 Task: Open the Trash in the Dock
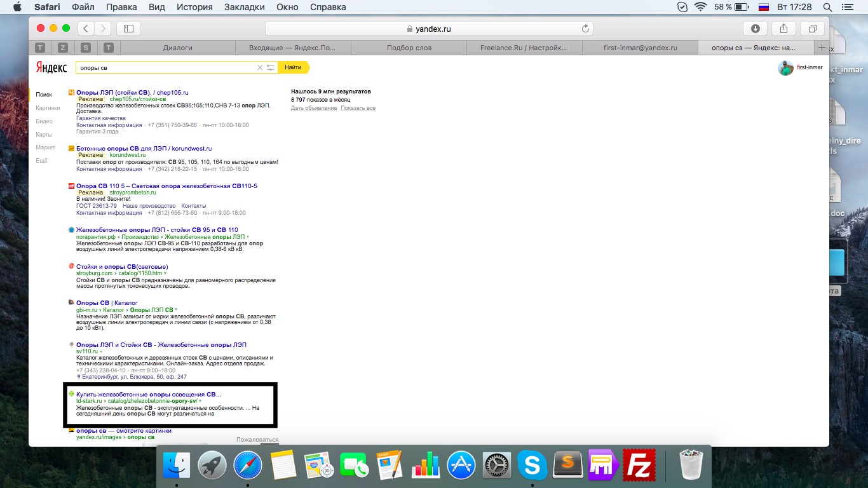pos(691,466)
